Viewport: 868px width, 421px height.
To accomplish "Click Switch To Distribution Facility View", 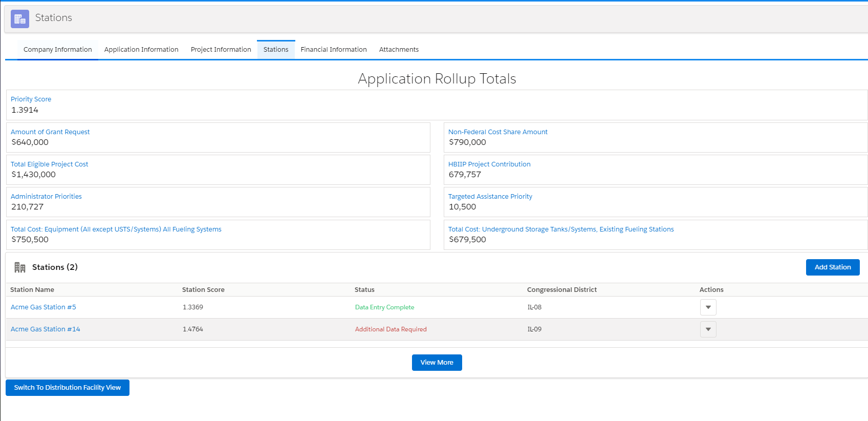I will click(68, 388).
